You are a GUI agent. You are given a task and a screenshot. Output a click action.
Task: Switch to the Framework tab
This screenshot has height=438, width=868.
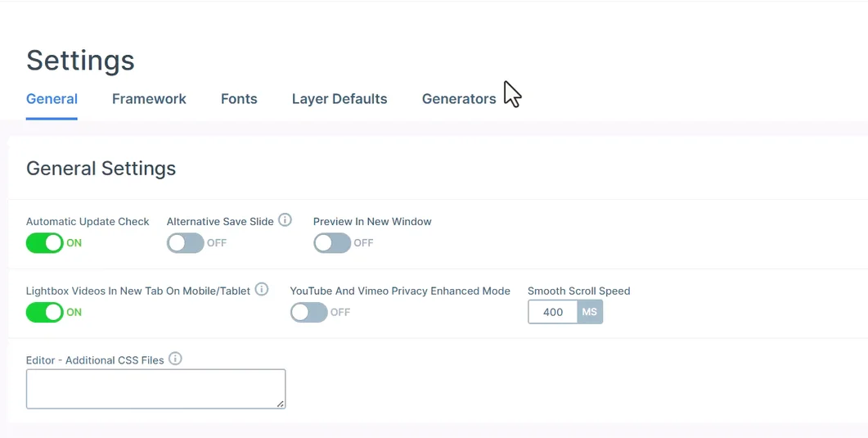pyautogui.click(x=149, y=99)
